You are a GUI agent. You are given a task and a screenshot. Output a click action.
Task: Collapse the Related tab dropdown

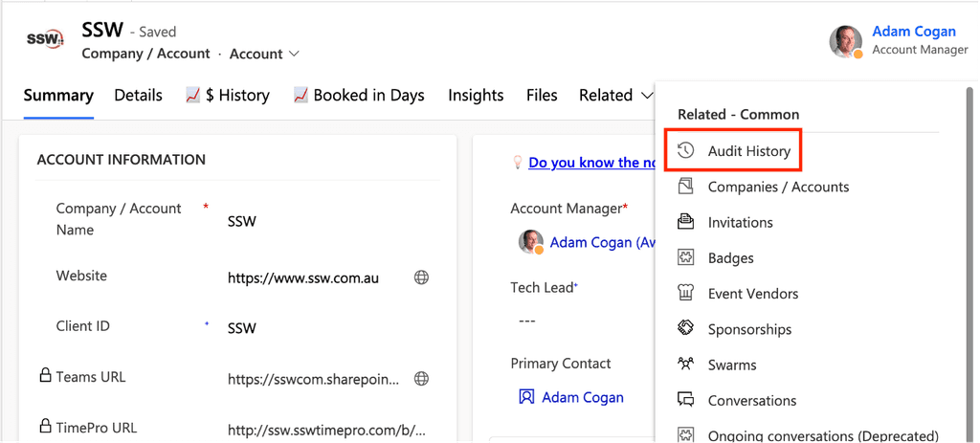click(615, 96)
